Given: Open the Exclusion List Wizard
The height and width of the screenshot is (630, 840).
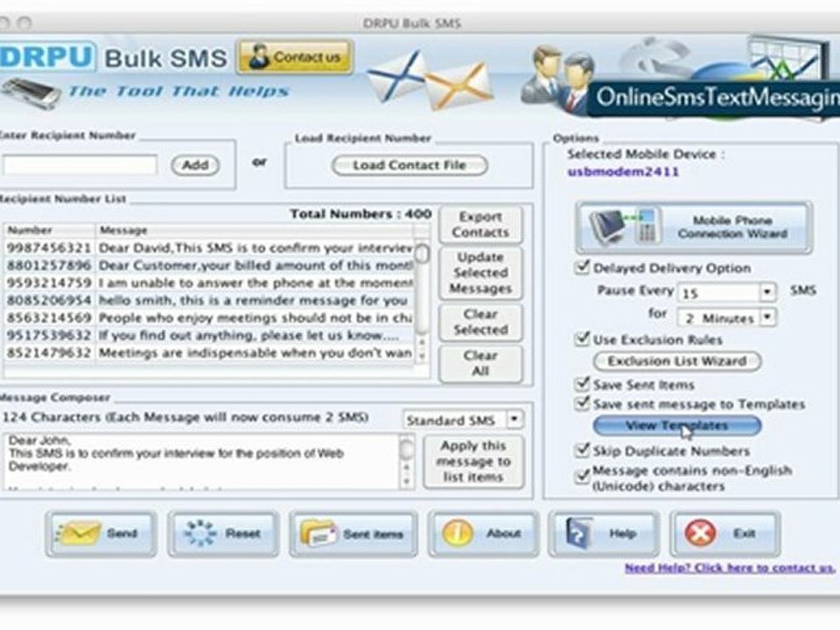Looking at the screenshot, I should (x=677, y=361).
